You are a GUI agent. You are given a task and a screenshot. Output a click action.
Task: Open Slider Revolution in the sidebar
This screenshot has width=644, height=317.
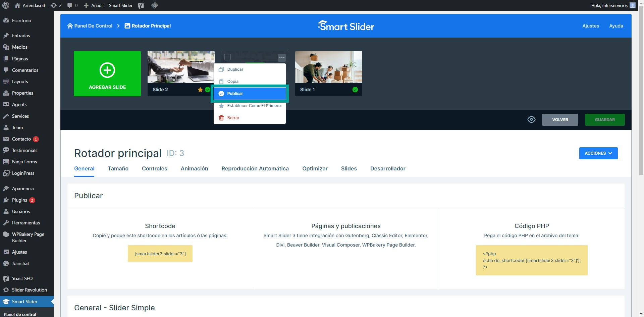27,290
